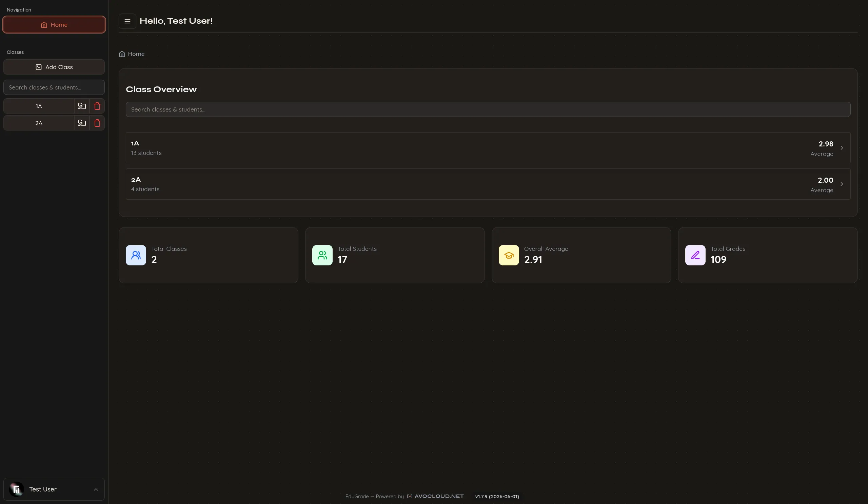
Task: Click the Total Classes count 2
Action: (154, 260)
